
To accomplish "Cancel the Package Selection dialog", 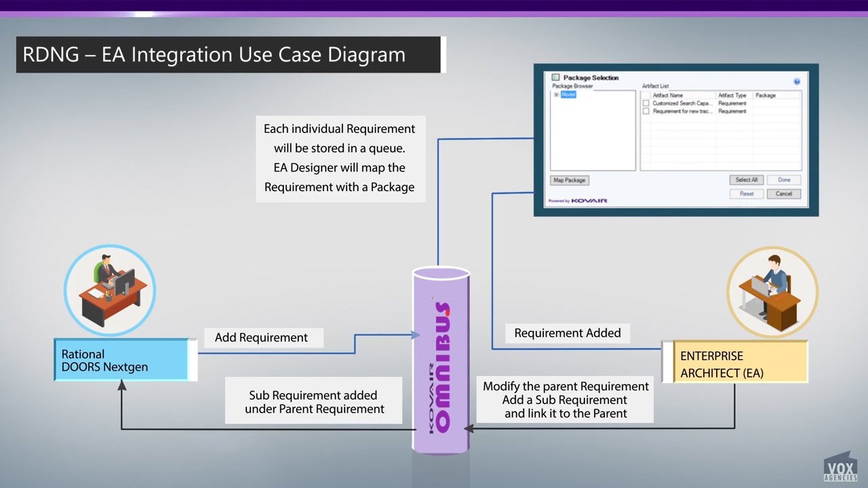I will point(784,194).
